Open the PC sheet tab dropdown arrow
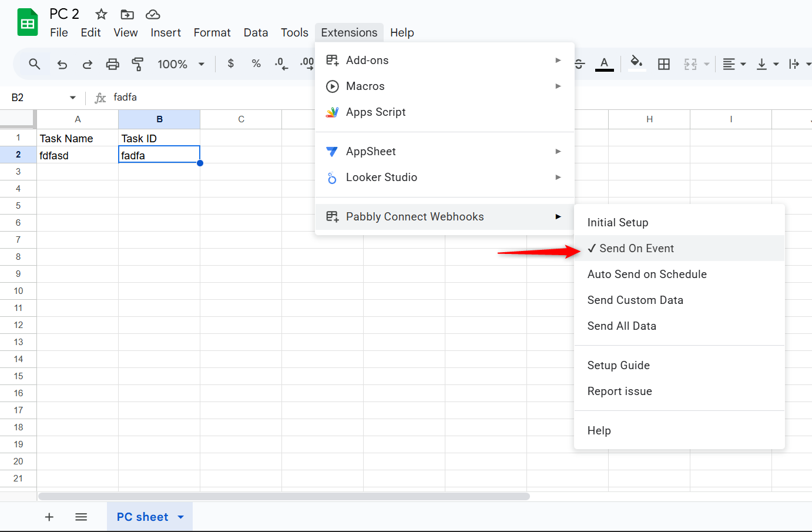 (181, 517)
